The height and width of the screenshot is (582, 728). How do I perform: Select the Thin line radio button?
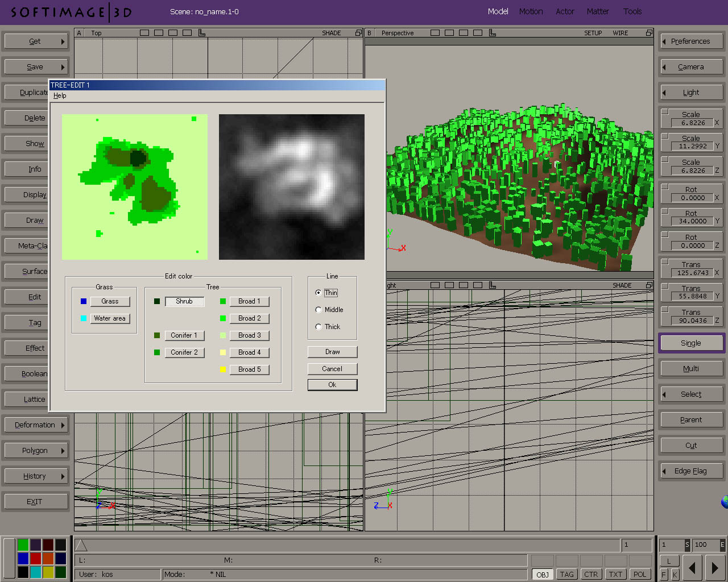point(318,293)
